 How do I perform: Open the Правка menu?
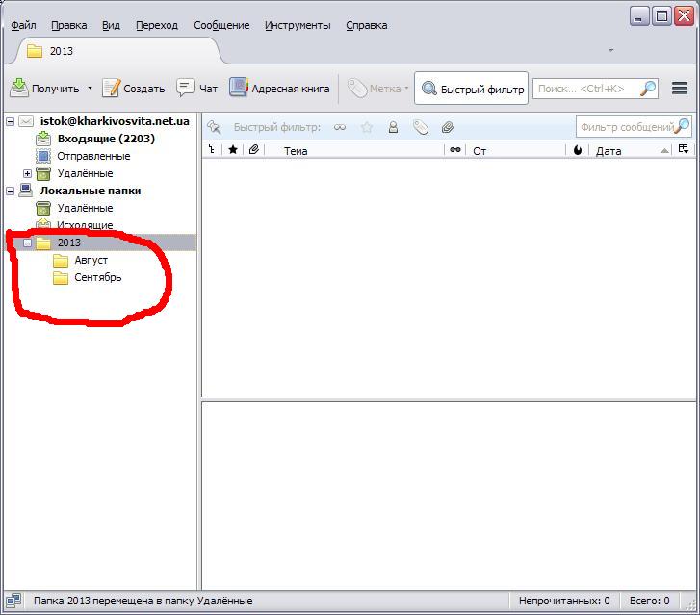68,25
